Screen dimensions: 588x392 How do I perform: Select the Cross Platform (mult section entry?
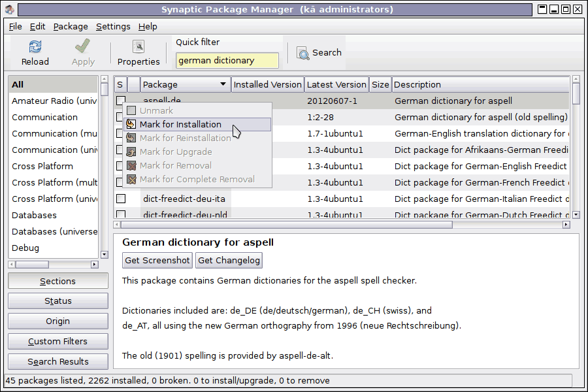[53, 183]
